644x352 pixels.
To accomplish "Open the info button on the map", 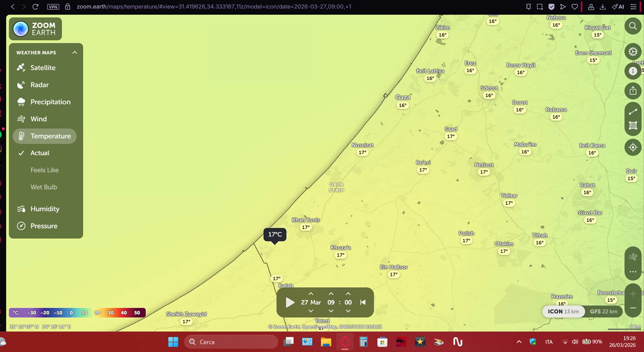I will click(633, 71).
